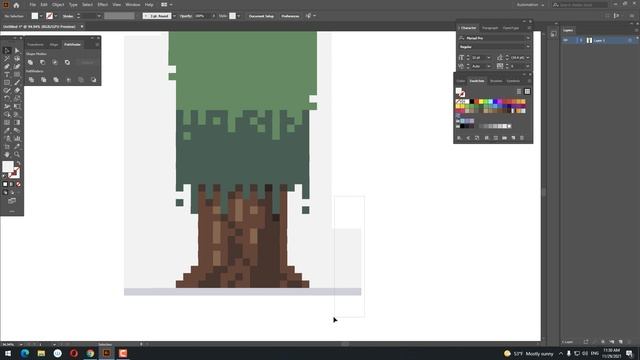Open the Windows Start menu
This screenshot has width=640, height=360.
point(8,353)
